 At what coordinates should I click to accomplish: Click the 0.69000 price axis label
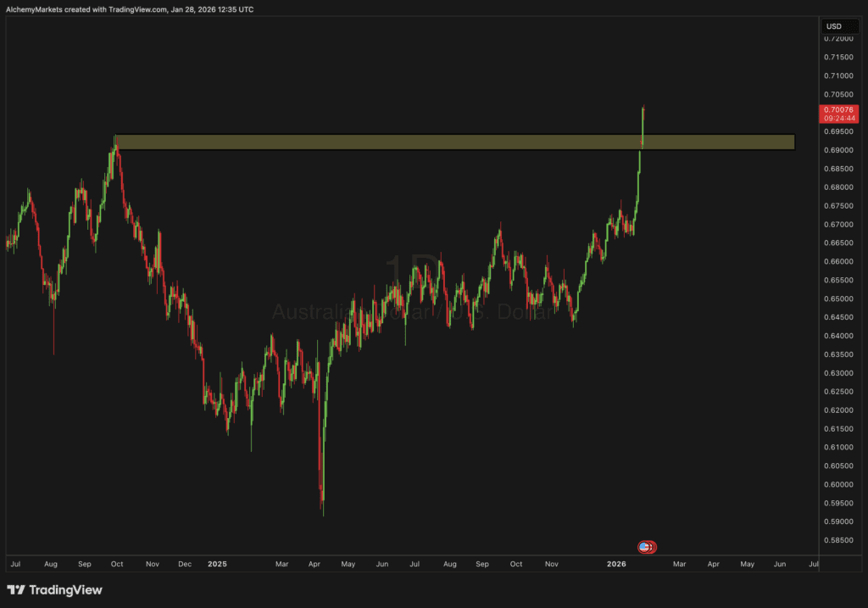[x=838, y=150]
